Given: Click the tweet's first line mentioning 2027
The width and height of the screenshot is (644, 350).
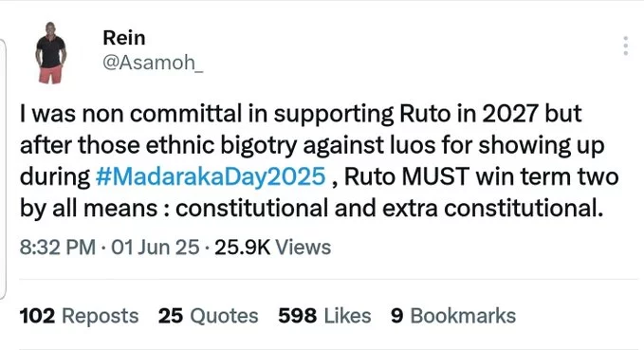Looking at the screenshot, I should tap(301, 114).
